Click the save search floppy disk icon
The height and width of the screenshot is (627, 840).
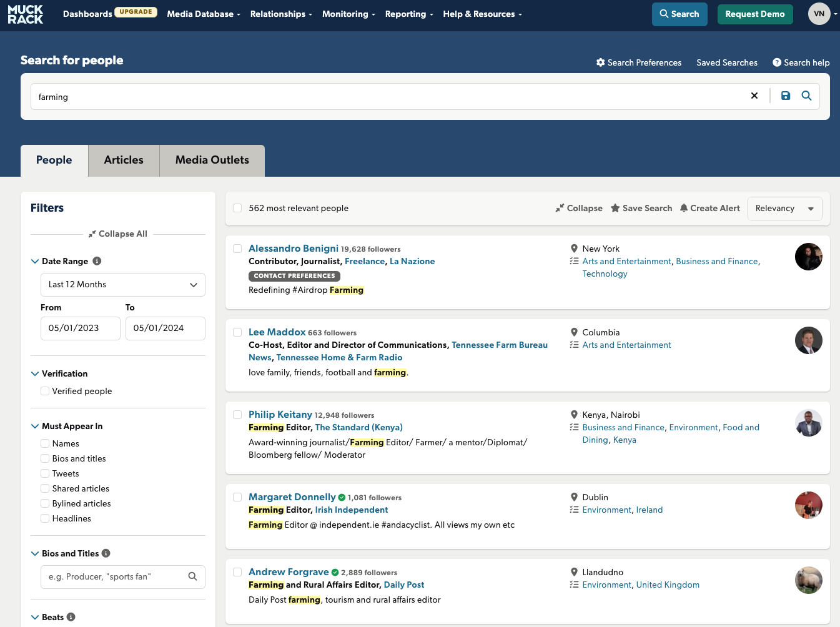coord(786,96)
